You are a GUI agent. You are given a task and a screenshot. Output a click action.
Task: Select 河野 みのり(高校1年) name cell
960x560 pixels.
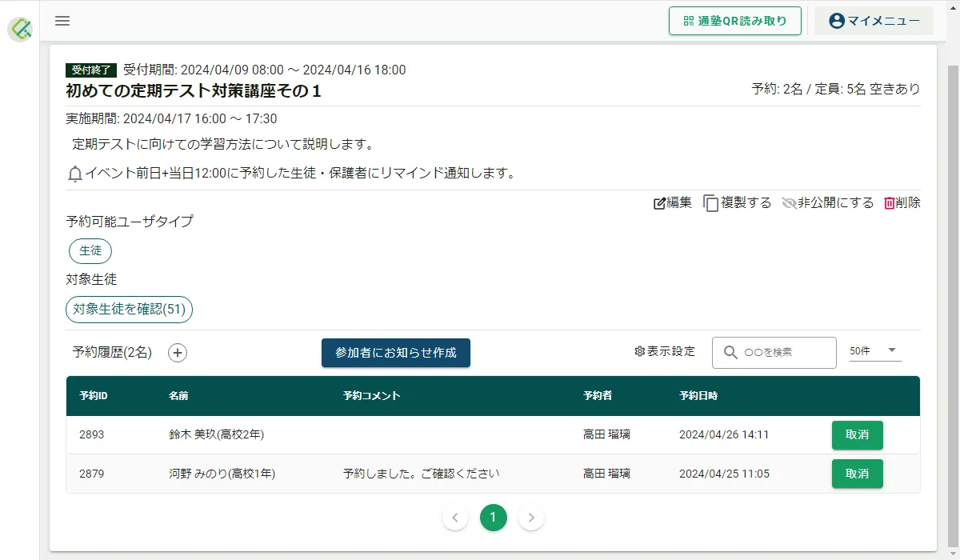(222, 474)
